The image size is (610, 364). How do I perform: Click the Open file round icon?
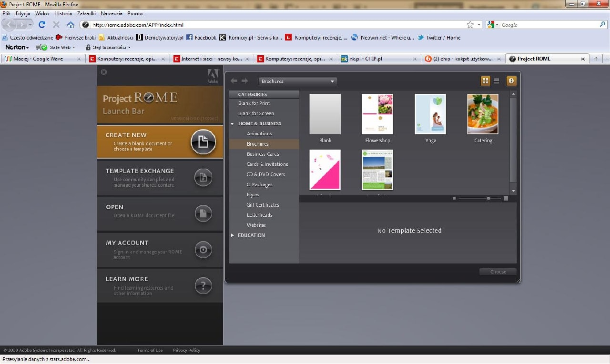pos(203,214)
